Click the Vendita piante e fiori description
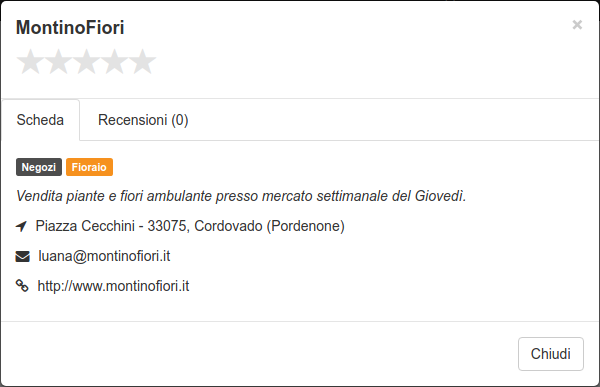 coord(241,196)
